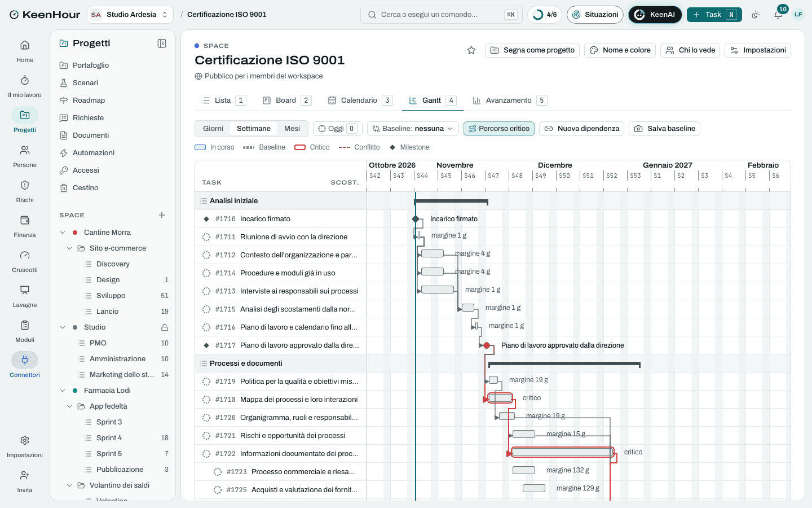812x508 pixels.
Task: Switch to the Board tab
Action: (287, 100)
